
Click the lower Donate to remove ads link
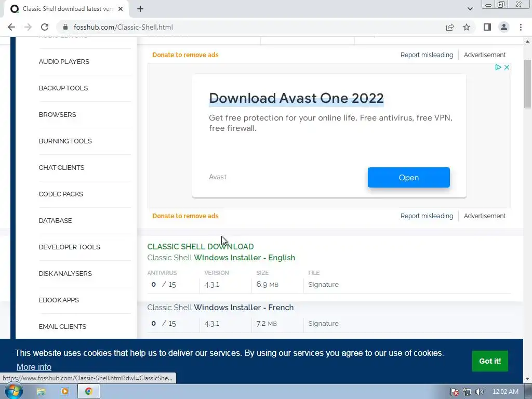pos(185,216)
